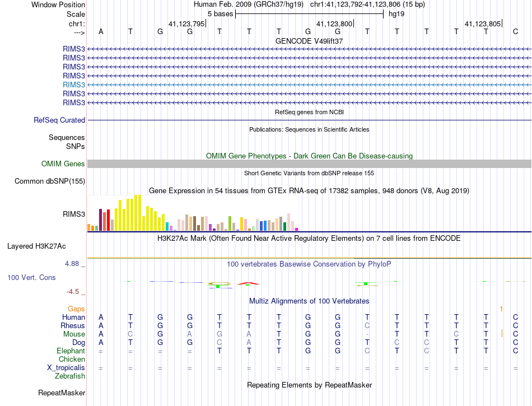Click the dark maroon bar in GTEx chart
Viewport: 532px width, 406px height.
pyautogui.click(x=100, y=220)
